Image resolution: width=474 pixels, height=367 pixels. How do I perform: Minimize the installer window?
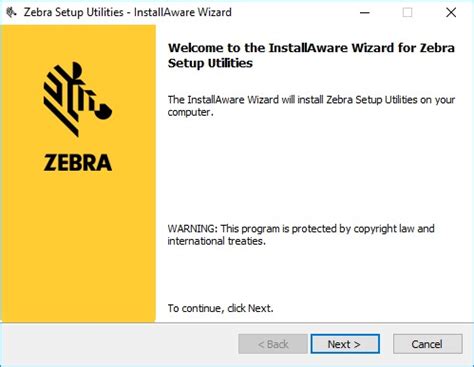click(x=365, y=12)
